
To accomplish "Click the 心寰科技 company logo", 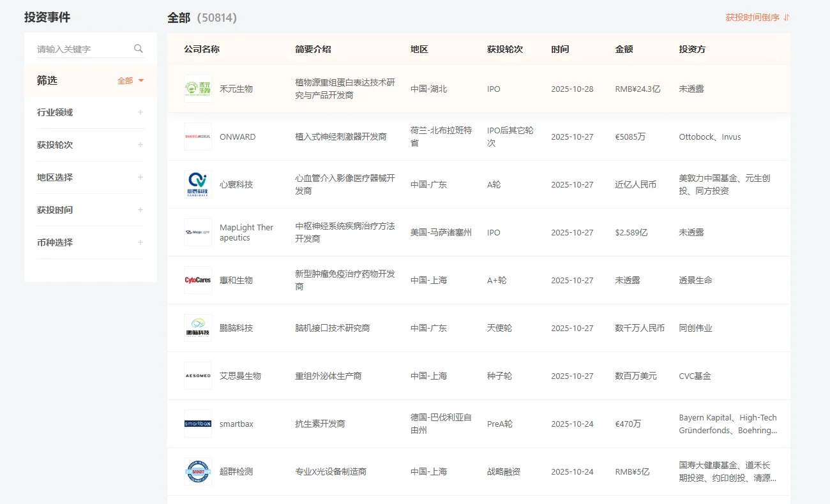I will coord(198,184).
